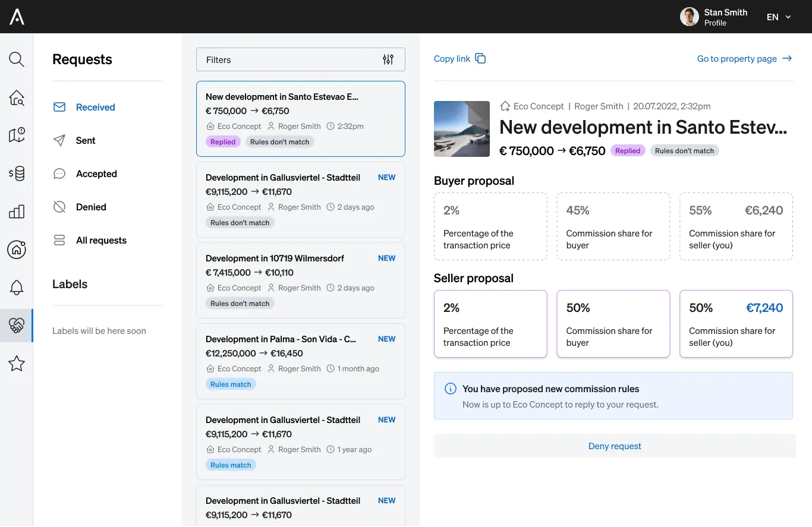Open the circled home sidebar icon
Image resolution: width=812 pixels, height=527 pixels.
pos(17,250)
